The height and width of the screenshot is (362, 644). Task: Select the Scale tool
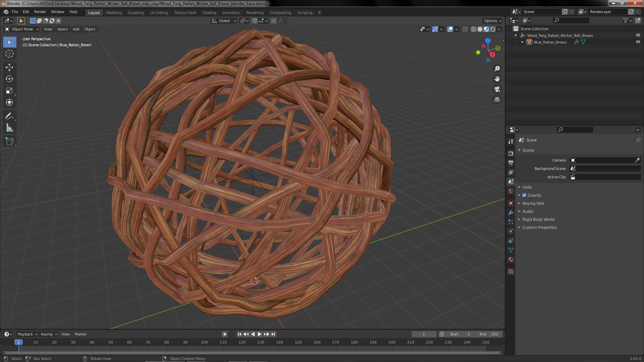tap(9, 91)
